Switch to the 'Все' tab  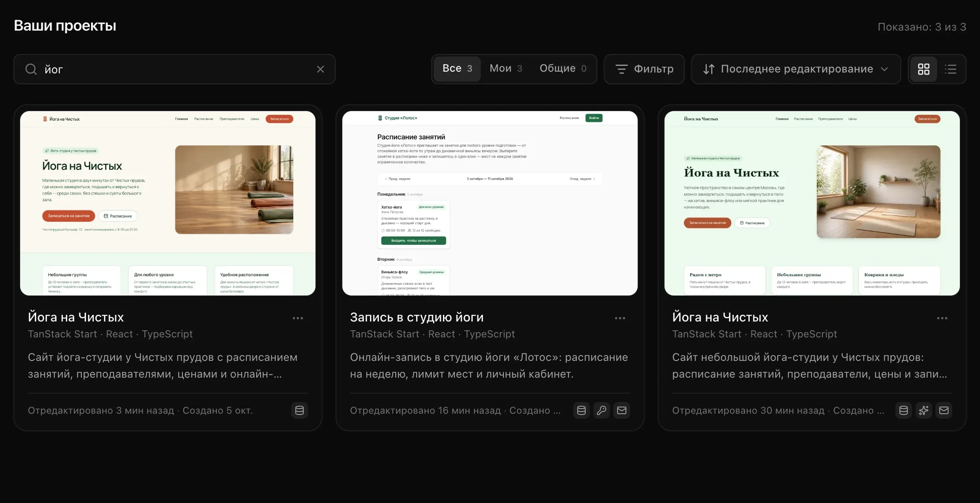click(457, 69)
